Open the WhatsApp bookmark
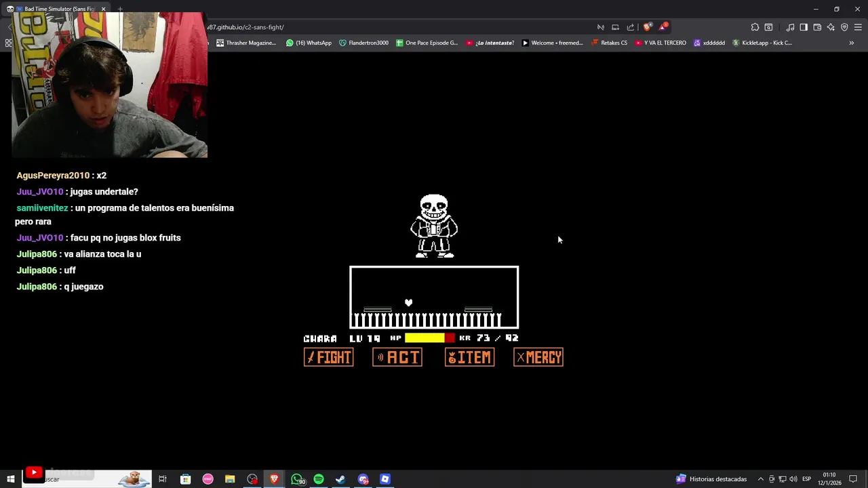Image resolution: width=868 pixels, height=488 pixels. tap(309, 43)
